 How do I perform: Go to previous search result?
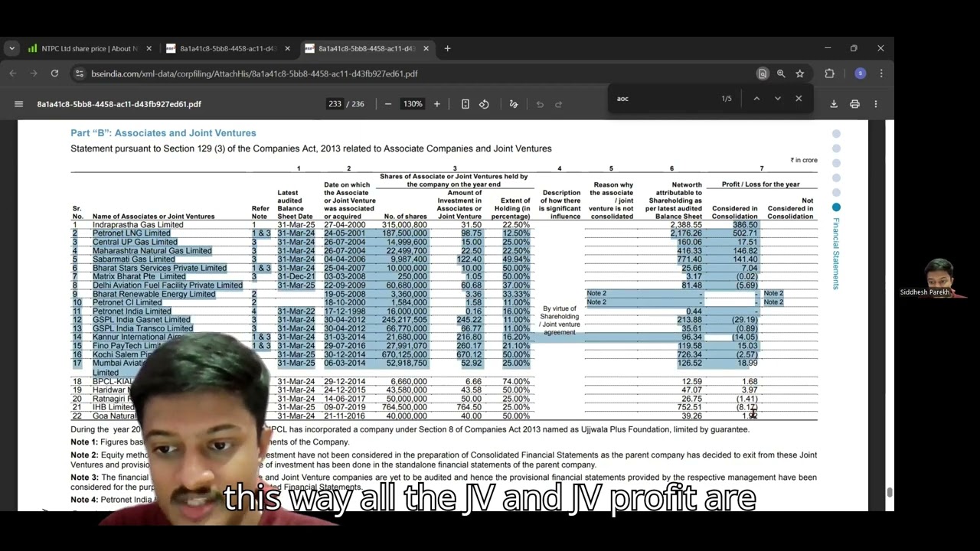pos(756,99)
